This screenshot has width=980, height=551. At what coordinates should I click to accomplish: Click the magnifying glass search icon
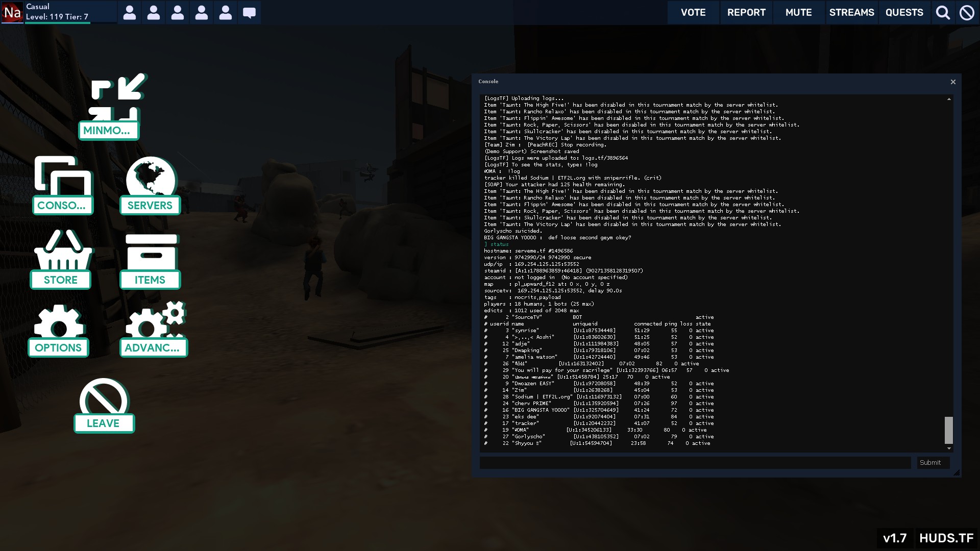pyautogui.click(x=943, y=12)
